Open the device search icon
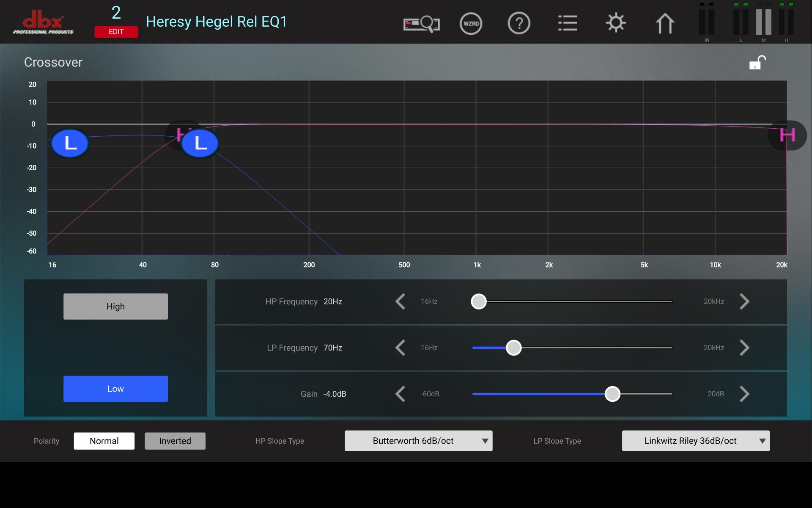812x508 pixels. pos(421,24)
